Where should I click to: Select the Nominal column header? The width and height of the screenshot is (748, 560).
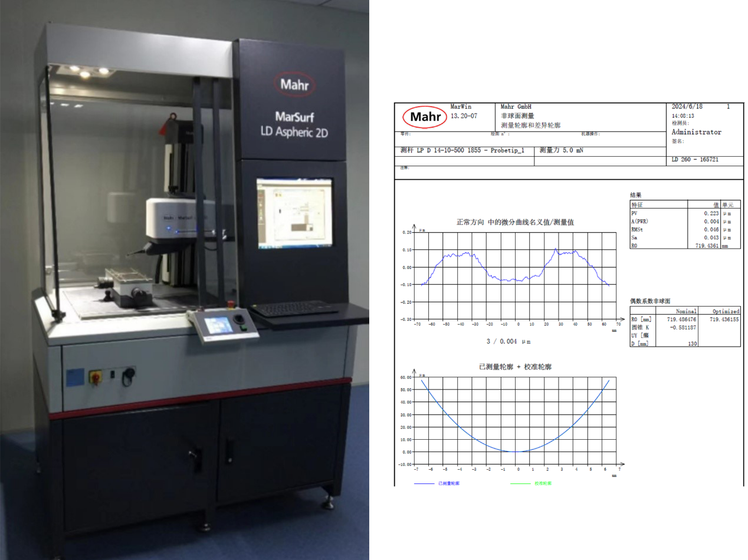[685, 311]
